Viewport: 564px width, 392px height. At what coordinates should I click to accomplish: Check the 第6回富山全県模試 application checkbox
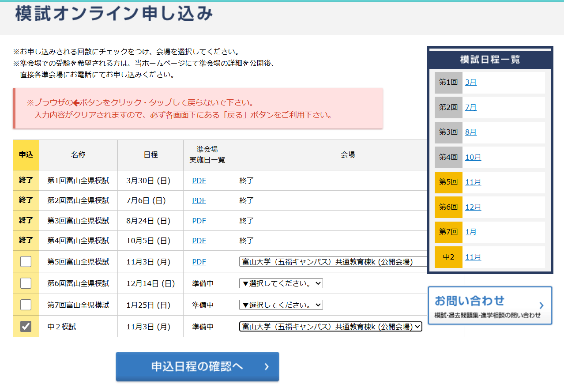(x=26, y=283)
